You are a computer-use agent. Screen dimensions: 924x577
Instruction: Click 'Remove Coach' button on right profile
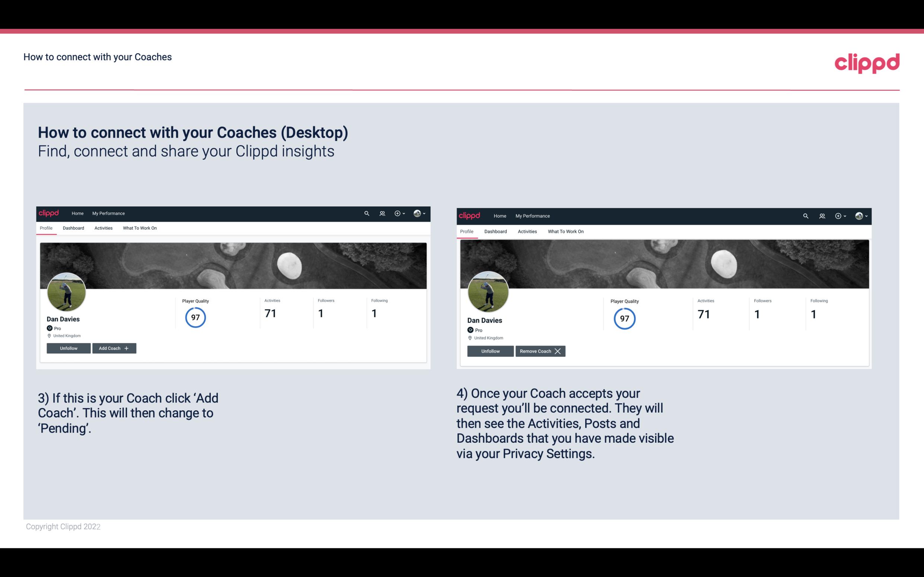click(540, 350)
